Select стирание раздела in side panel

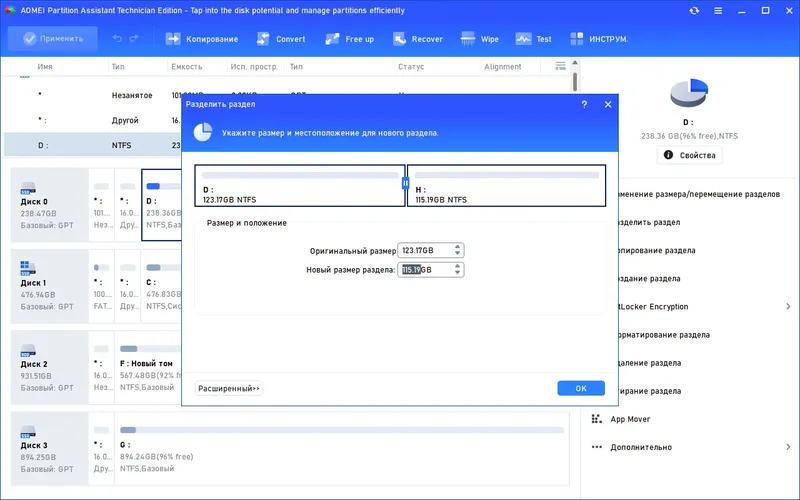tap(650, 391)
